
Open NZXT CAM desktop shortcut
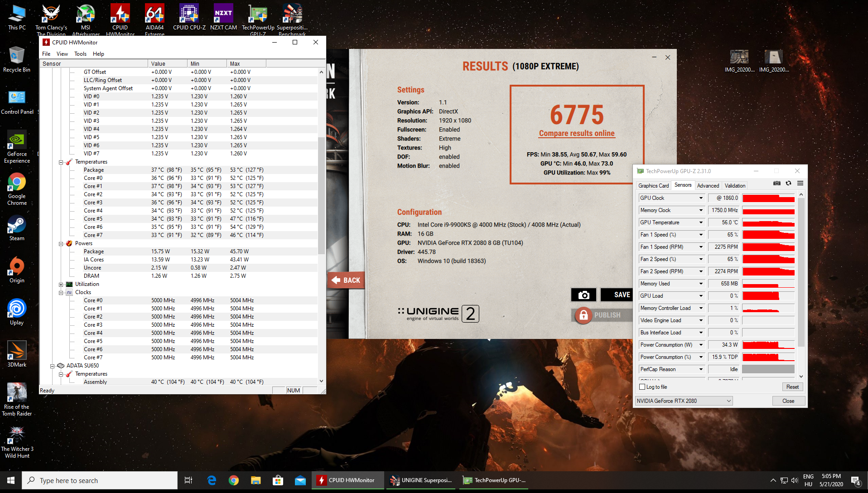(223, 17)
